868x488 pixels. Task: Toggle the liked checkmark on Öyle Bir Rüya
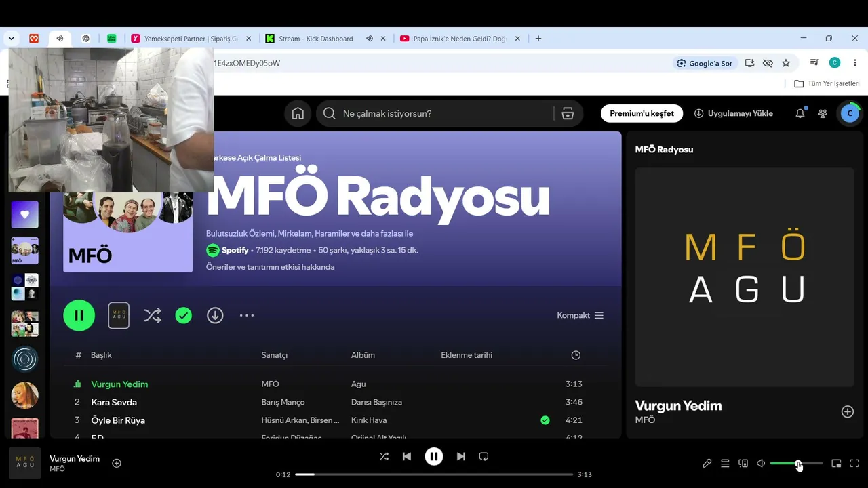(x=545, y=420)
